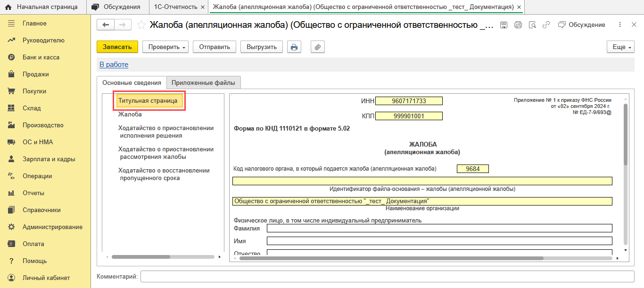Select Ходатайство о восстановлении пропущенного срока
The height and width of the screenshot is (288, 644).
[164, 174]
